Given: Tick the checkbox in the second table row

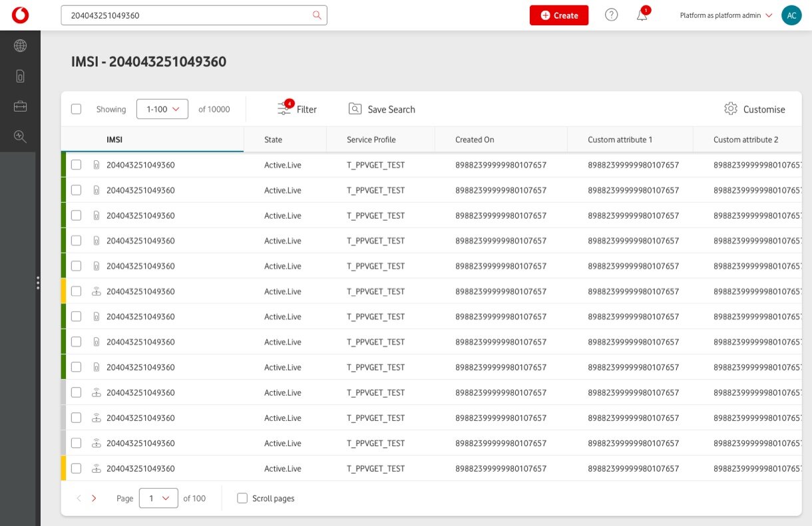Looking at the screenshot, I should point(76,190).
